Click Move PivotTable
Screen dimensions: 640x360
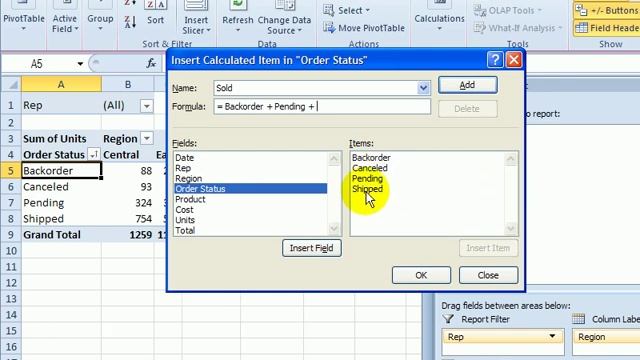tap(364, 28)
